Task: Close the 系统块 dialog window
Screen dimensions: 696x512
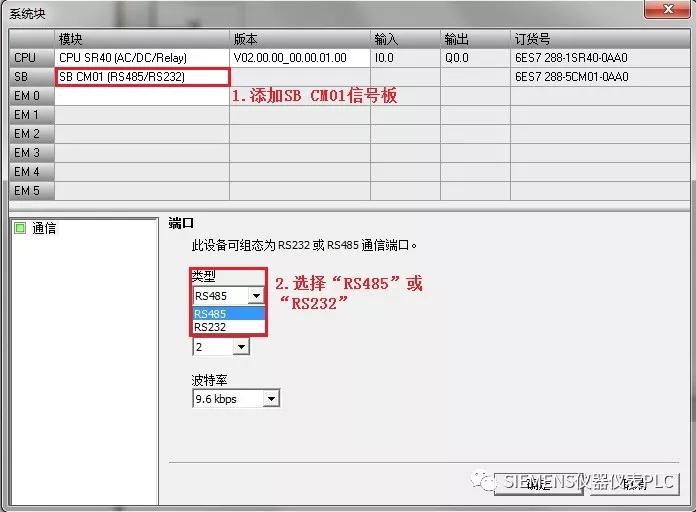Action: tap(668, 9)
